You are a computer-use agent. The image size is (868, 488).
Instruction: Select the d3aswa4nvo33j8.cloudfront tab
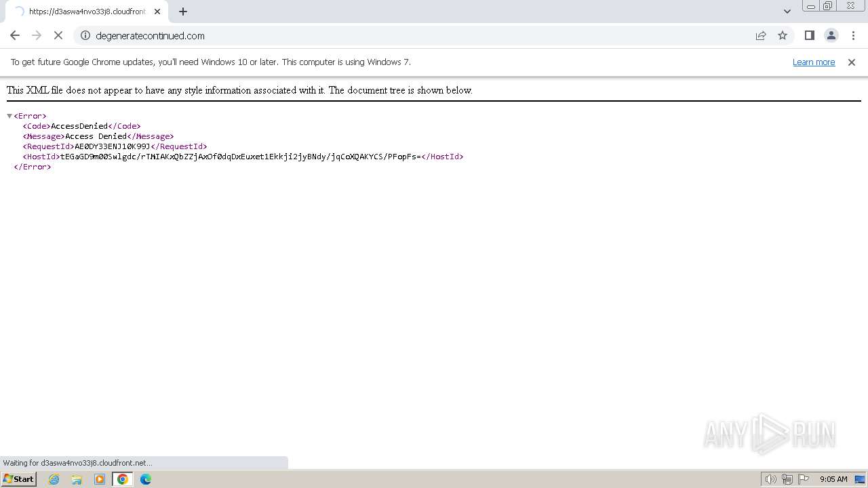[86, 12]
